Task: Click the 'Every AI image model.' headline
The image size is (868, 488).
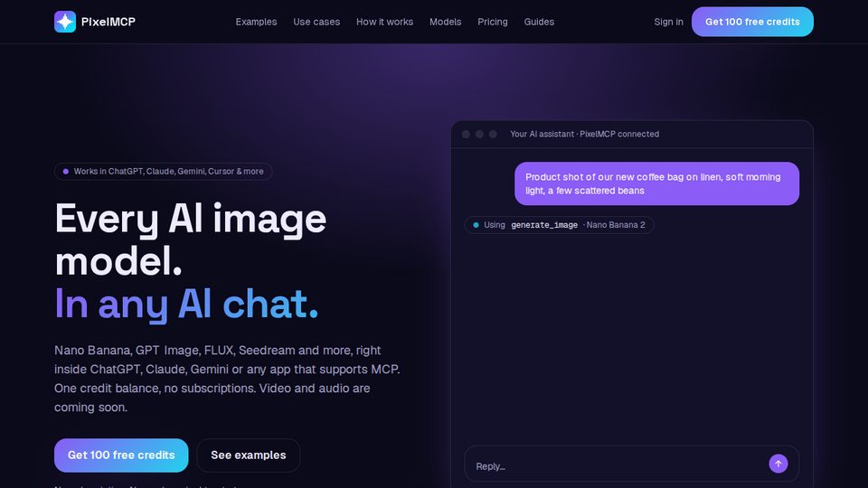Action: click(x=191, y=239)
